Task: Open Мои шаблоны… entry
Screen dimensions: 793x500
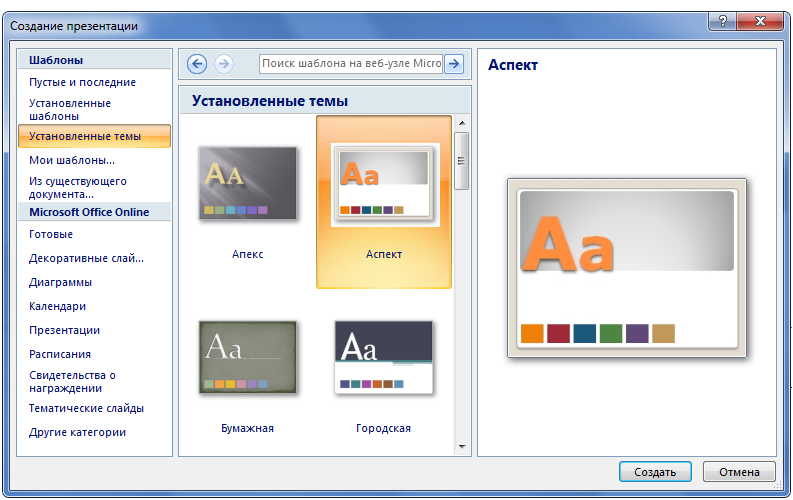Action: click(72, 160)
